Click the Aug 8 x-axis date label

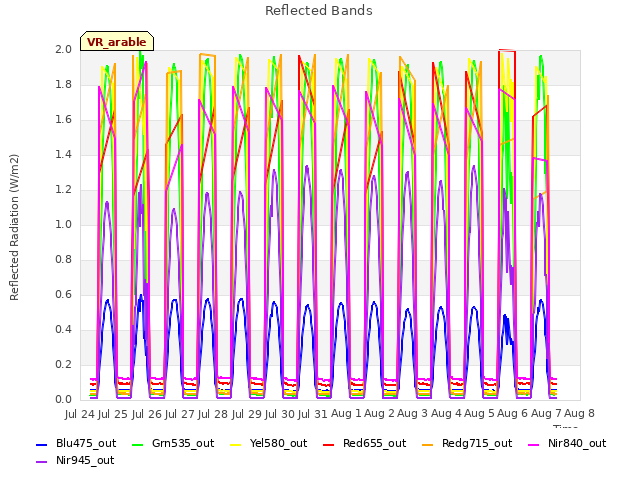(579, 414)
